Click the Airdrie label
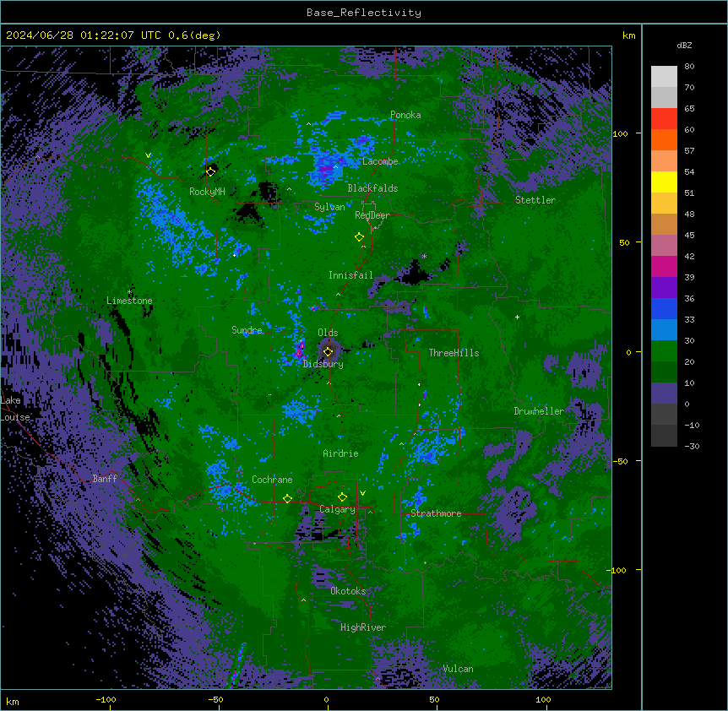This screenshot has width=728, height=711. (341, 453)
